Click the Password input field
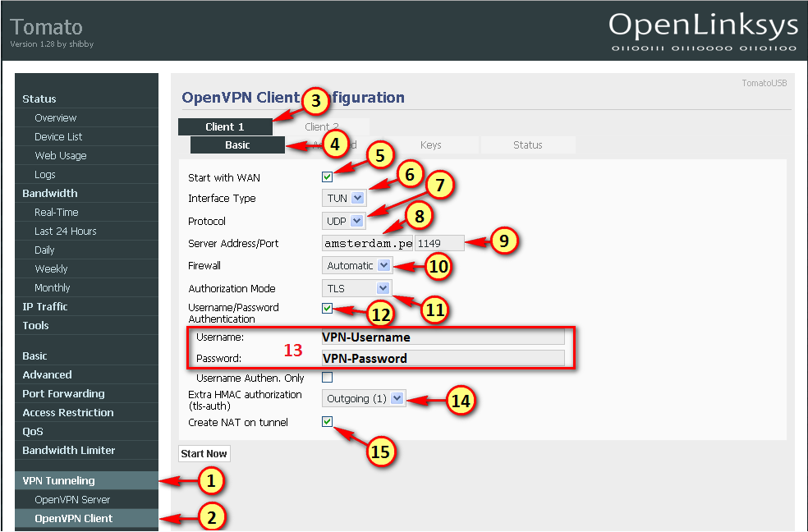This screenshot has height=532, width=808. [x=443, y=359]
